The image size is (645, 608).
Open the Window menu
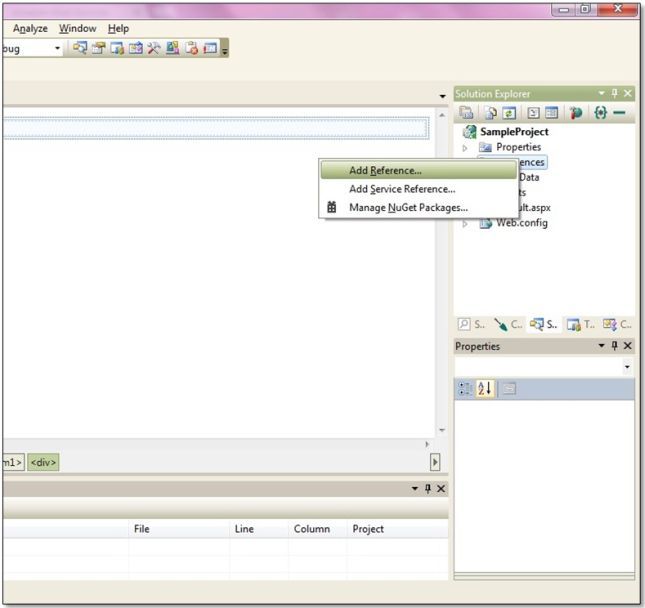[77, 28]
